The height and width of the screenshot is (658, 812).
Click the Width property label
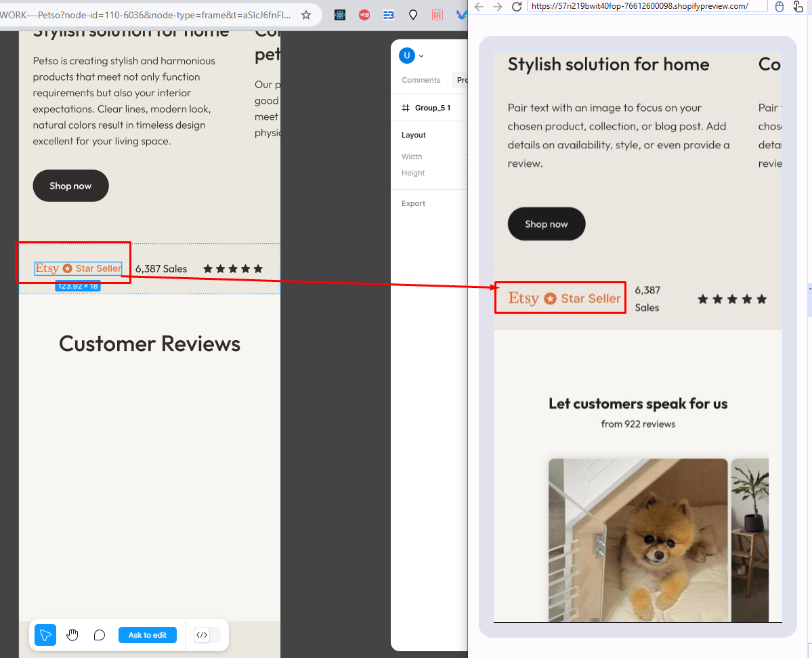point(412,157)
